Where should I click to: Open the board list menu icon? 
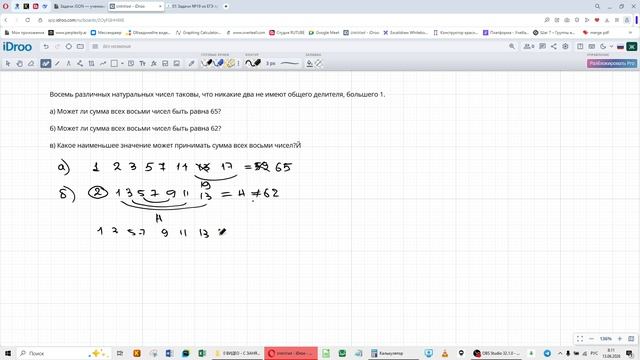[95, 47]
